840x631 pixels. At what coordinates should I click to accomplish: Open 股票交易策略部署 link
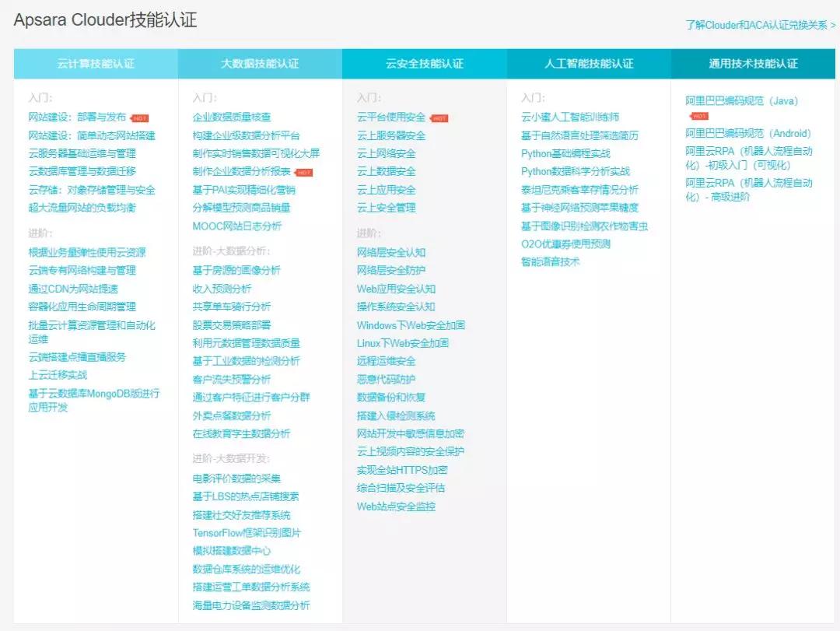click(232, 325)
